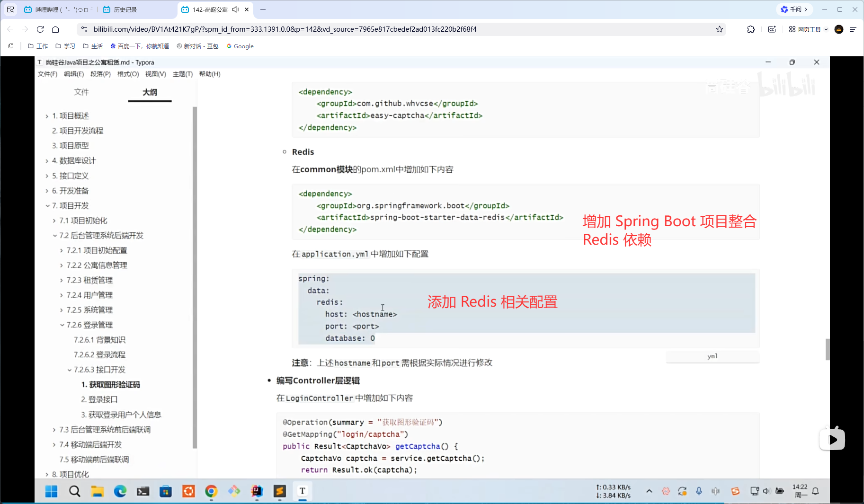Open Typora 帮助(H) menu

click(x=210, y=74)
